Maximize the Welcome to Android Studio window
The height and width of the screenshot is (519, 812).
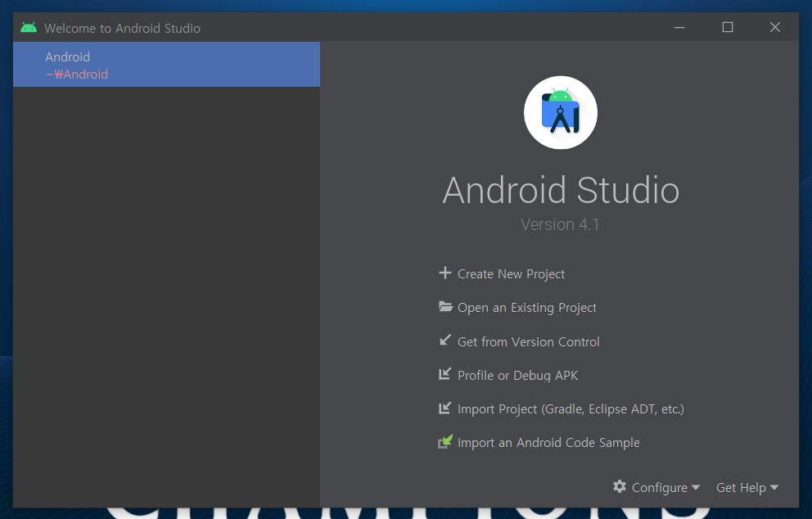728,27
